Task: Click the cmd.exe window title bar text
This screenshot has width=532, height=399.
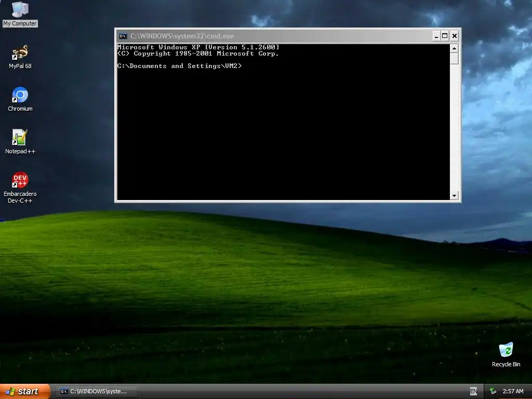Action: pyautogui.click(x=182, y=36)
